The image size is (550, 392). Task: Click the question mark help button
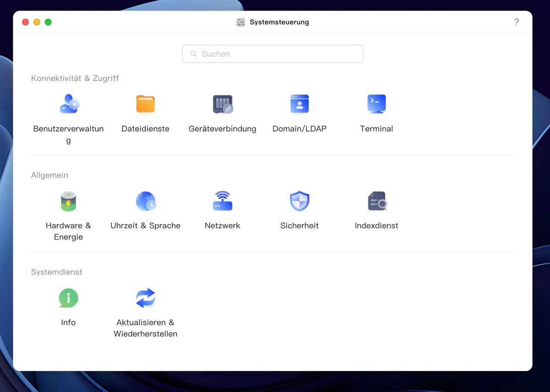pos(516,22)
